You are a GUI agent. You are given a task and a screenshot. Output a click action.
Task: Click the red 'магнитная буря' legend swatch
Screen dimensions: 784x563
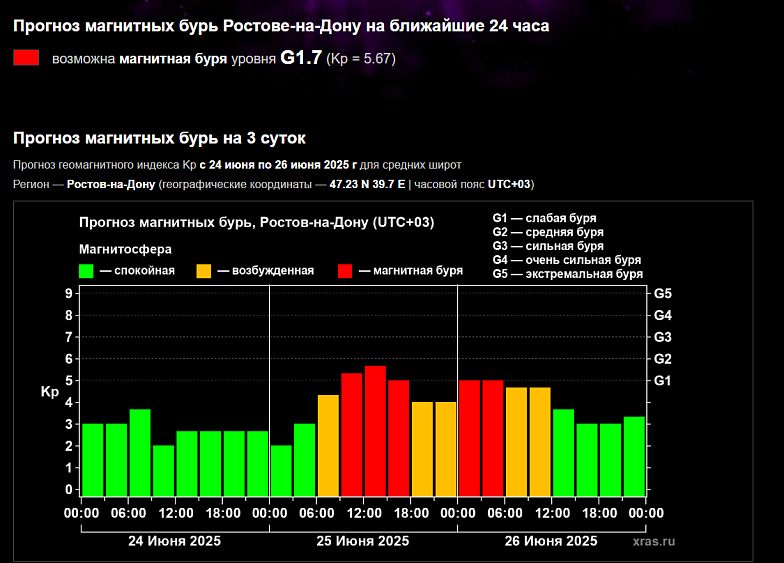(x=345, y=271)
